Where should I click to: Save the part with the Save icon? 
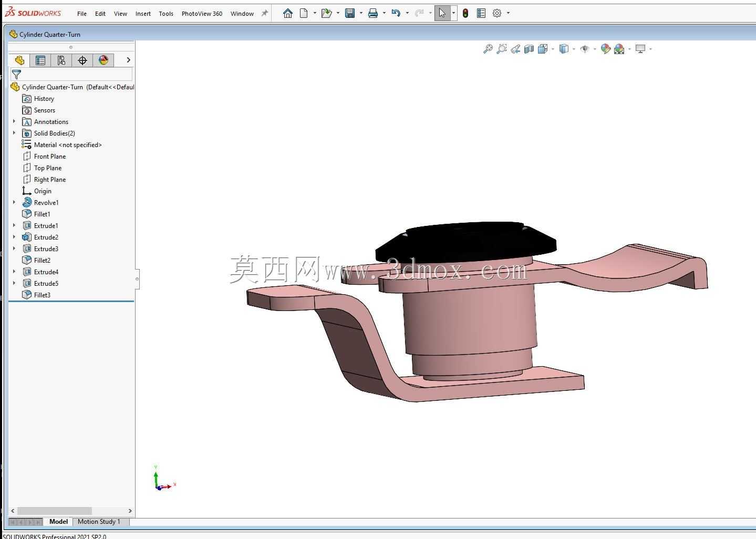350,13
